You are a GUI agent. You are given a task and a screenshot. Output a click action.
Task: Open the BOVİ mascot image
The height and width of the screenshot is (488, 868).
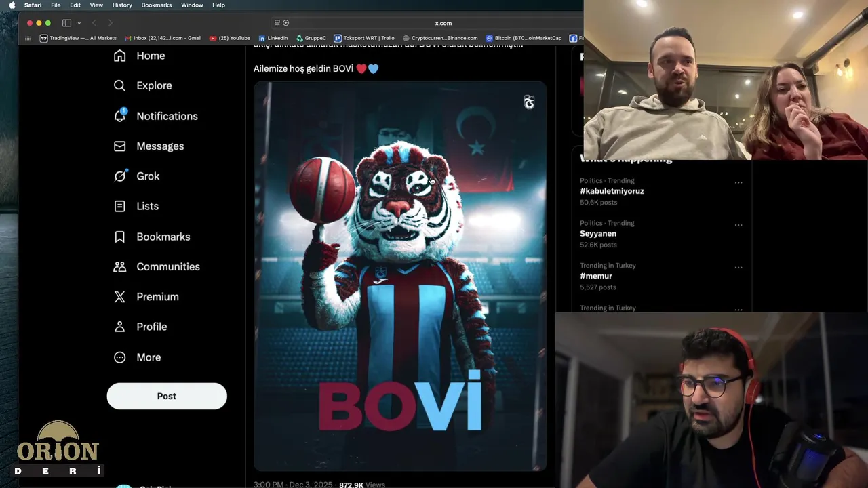coord(399,276)
